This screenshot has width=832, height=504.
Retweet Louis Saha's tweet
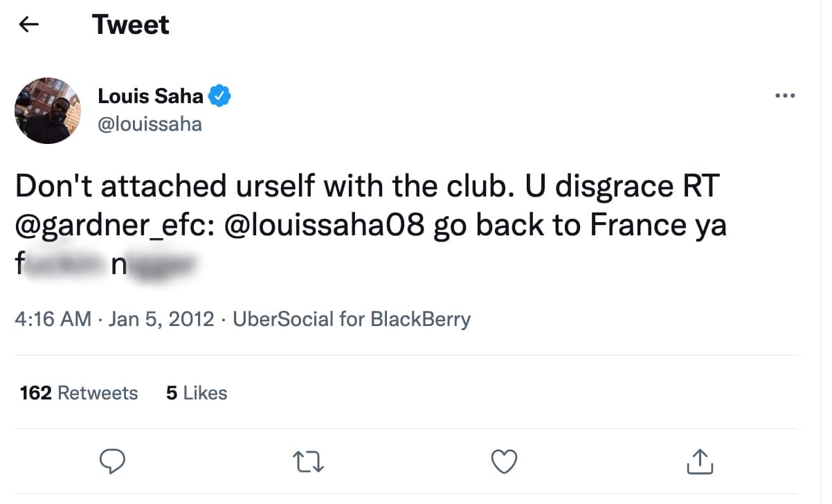(309, 461)
